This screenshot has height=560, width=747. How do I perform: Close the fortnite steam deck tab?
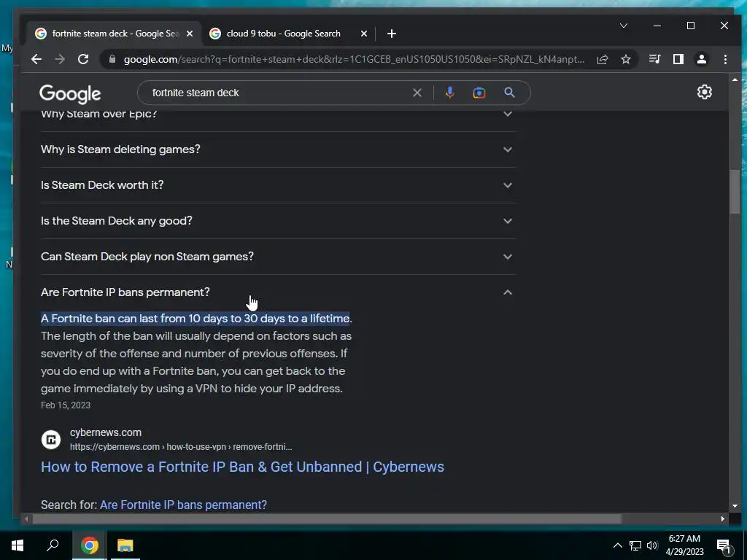[x=189, y=34]
